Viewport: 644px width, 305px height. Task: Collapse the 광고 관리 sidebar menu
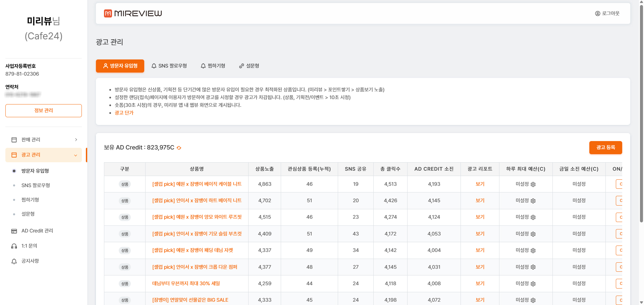75,155
